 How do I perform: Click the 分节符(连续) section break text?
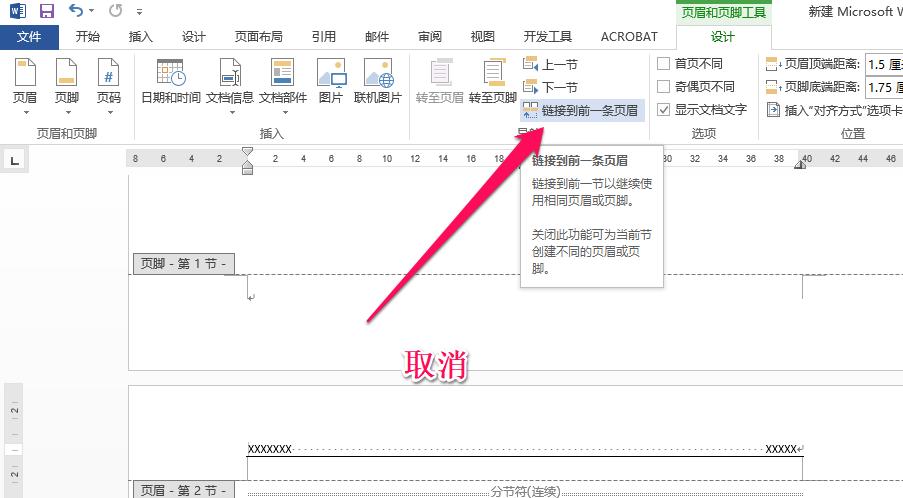(525, 491)
